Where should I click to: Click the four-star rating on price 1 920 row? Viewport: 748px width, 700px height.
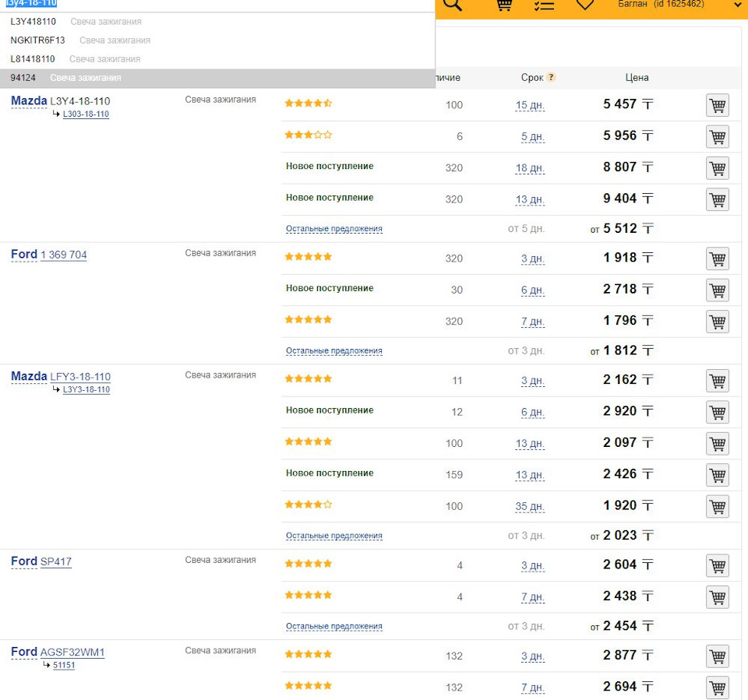[309, 505]
